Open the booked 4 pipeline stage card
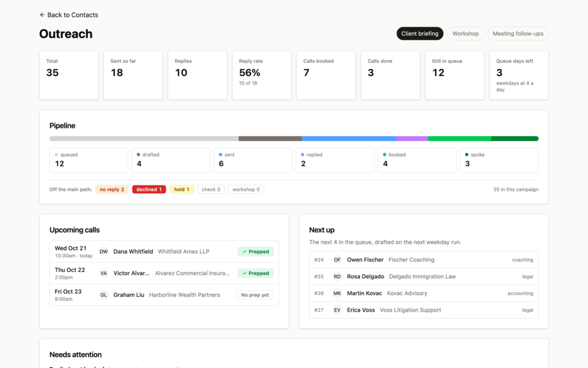Image resolution: width=588 pixels, height=368 pixels. point(417,160)
